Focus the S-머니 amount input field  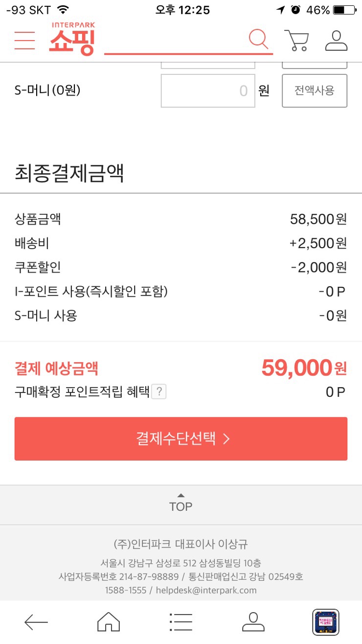[208, 91]
